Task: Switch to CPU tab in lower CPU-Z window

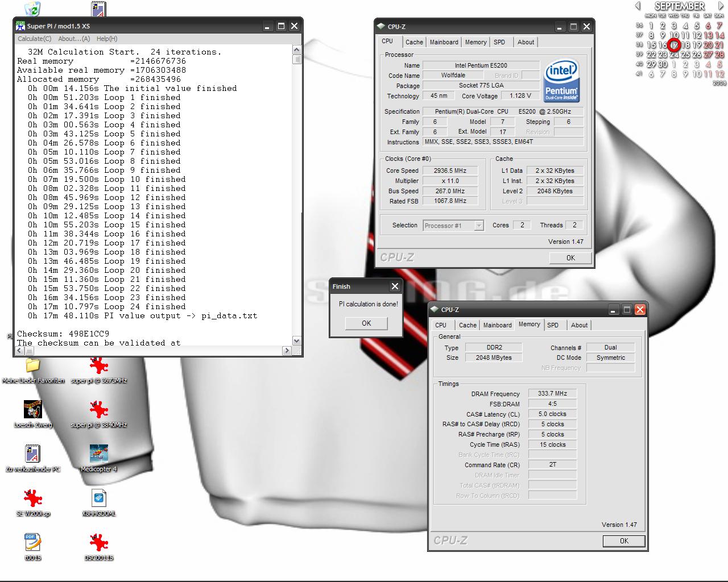Action: (x=441, y=325)
